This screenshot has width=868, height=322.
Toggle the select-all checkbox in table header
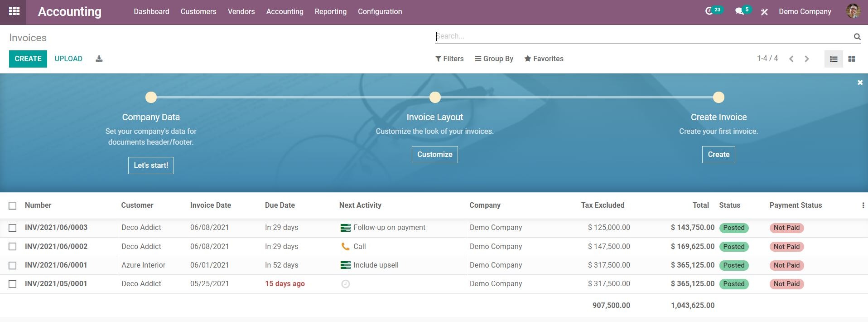(13, 205)
